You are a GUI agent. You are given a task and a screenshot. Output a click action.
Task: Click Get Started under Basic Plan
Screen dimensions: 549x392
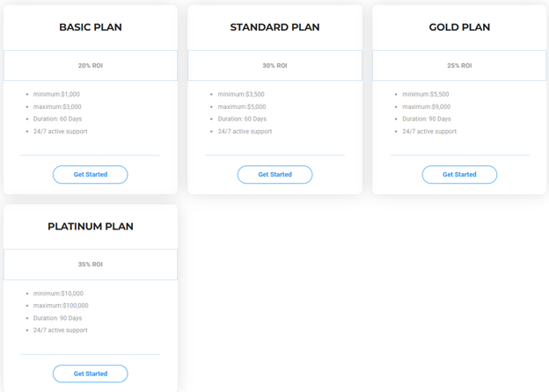pos(91,174)
